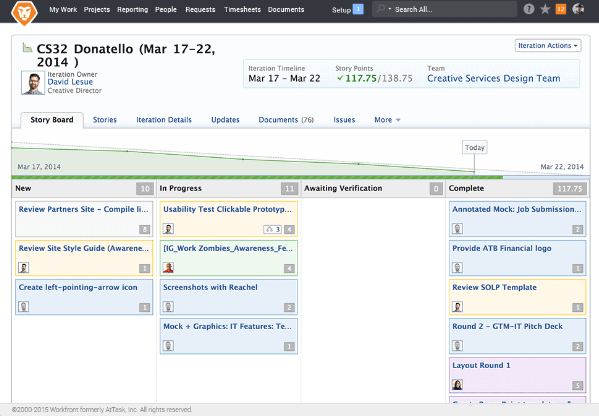The image size is (599, 416).
Task: Switch to the Stories tab
Action: point(105,120)
